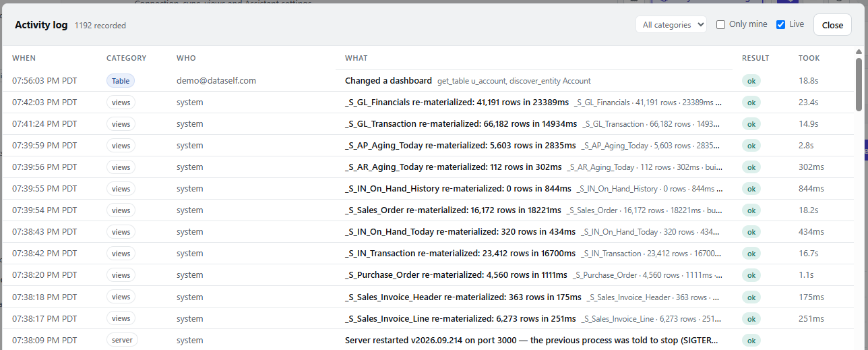Click the 07:56:03 PM PDT timestamp
Screen dimensions: 868x350
tap(44, 81)
